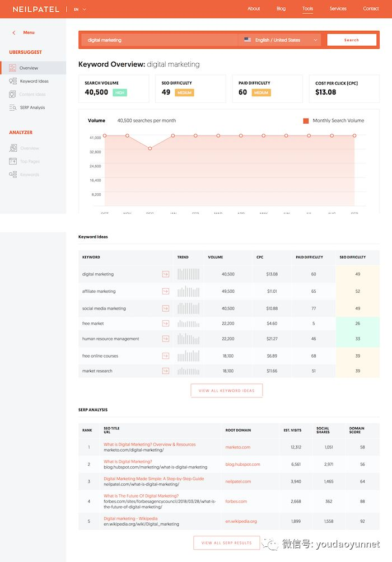Click the EST. VISITS column header

(292, 430)
